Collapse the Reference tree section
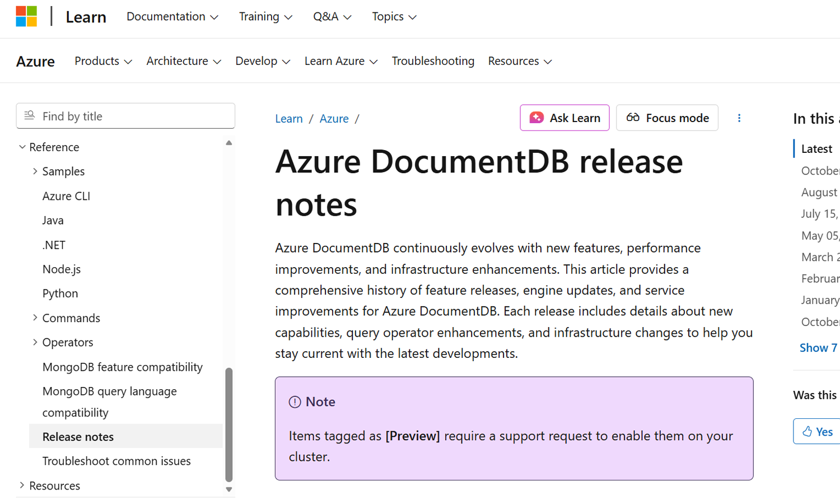 [x=22, y=147]
